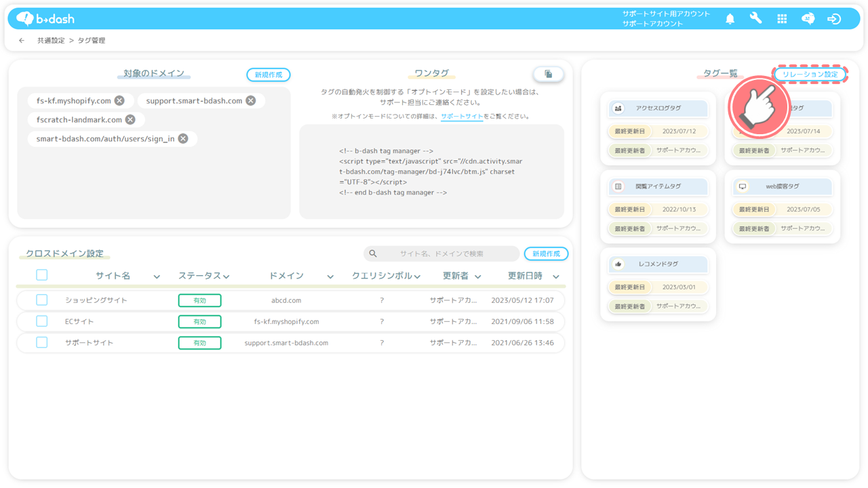Toggle the select-all checkbox in table header

click(42, 275)
